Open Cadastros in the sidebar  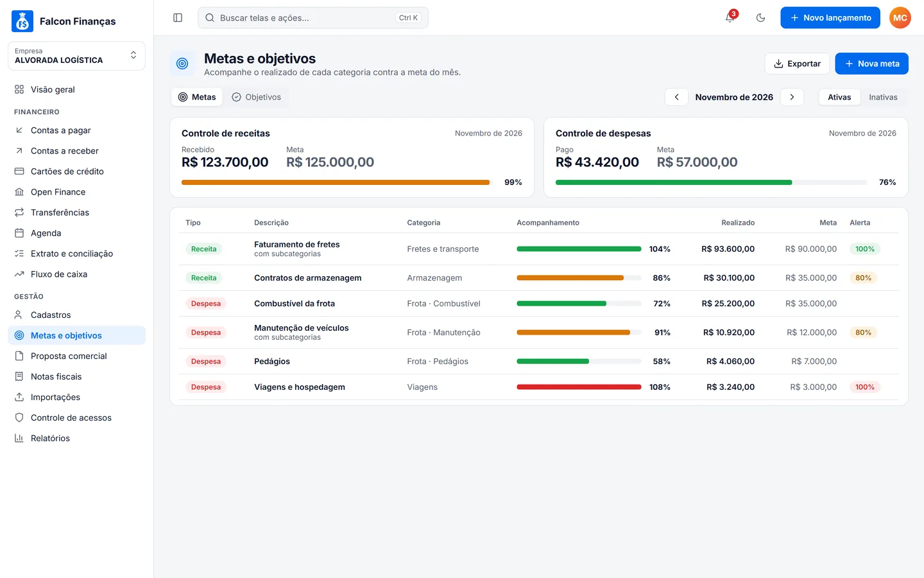click(x=76, y=315)
